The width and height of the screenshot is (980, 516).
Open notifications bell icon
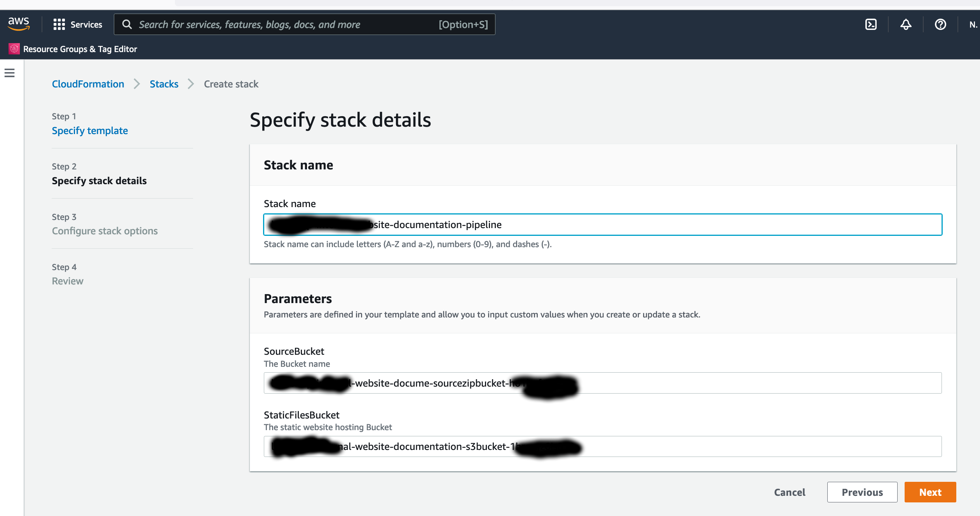click(x=905, y=24)
